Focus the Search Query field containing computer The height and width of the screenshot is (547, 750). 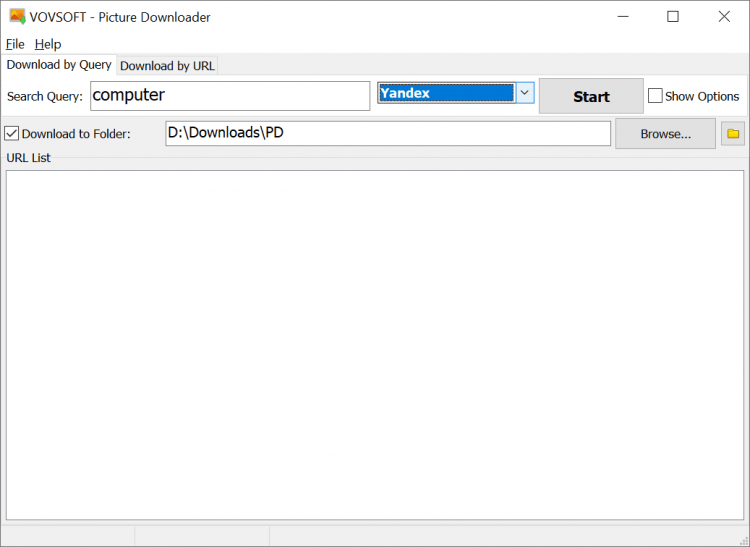(230, 96)
